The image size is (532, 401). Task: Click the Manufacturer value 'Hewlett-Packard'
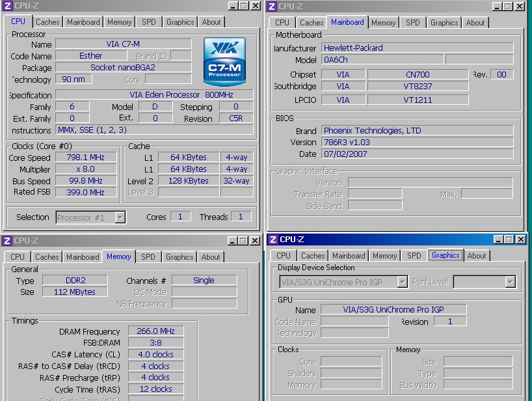(418, 48)
